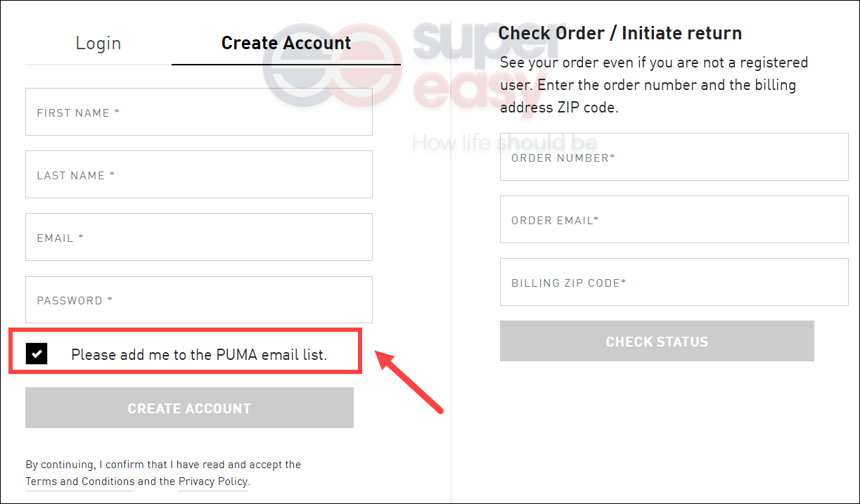This screenshot has width=860, height=504.
Task: Open the Terms and Conditions link
Action: point(80,482)
